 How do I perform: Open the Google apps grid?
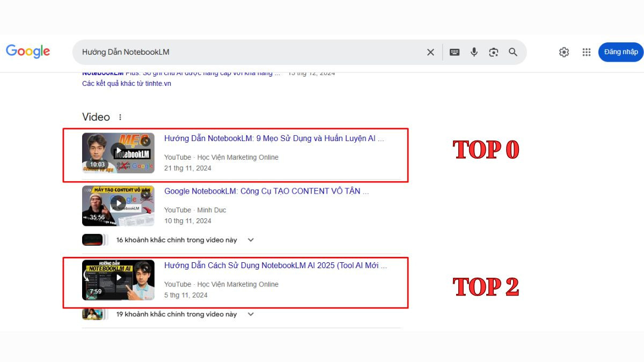pos(587,52)
